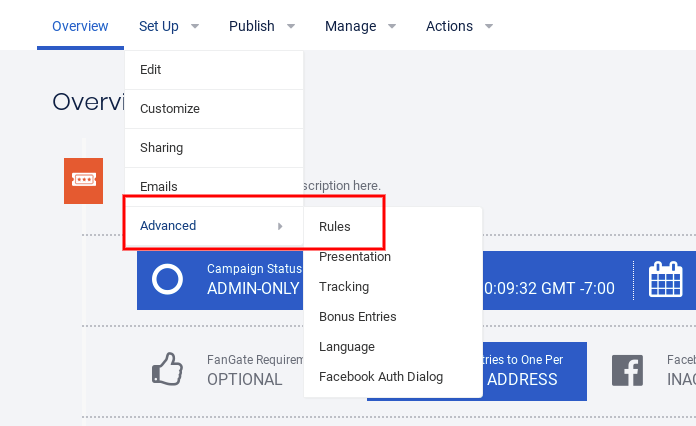Click the calendar icon in status bar

pyautogui.click(x=665, y=280)
